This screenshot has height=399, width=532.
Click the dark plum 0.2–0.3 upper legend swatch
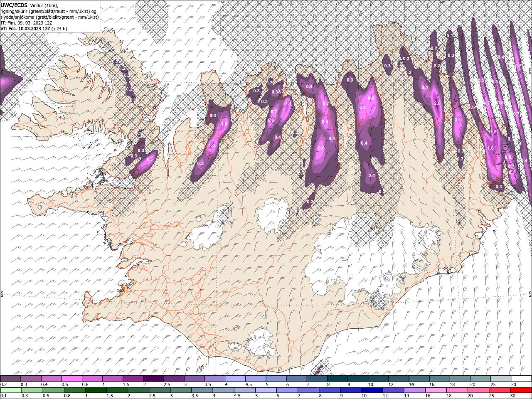tap(11, 379)
